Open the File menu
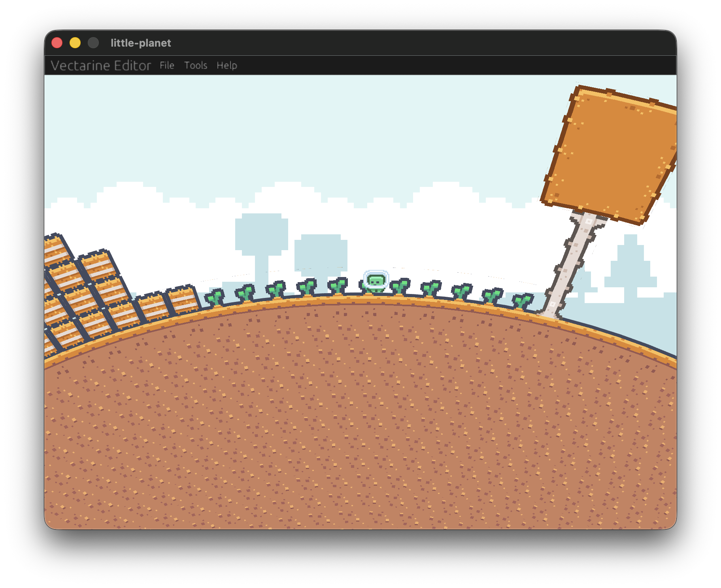The width and height of the screenshot is (721, 588). [x=167, y=65]
